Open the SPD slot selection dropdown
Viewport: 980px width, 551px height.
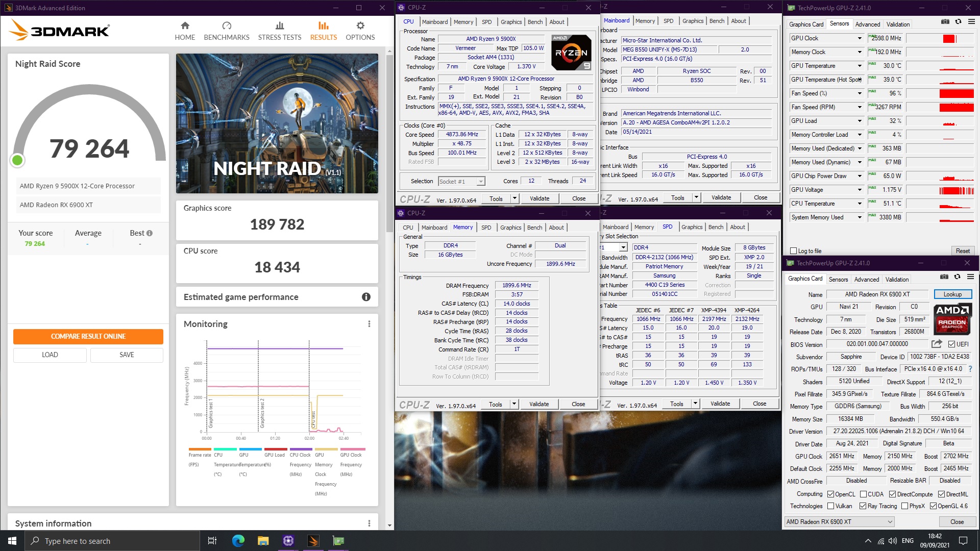623,247
